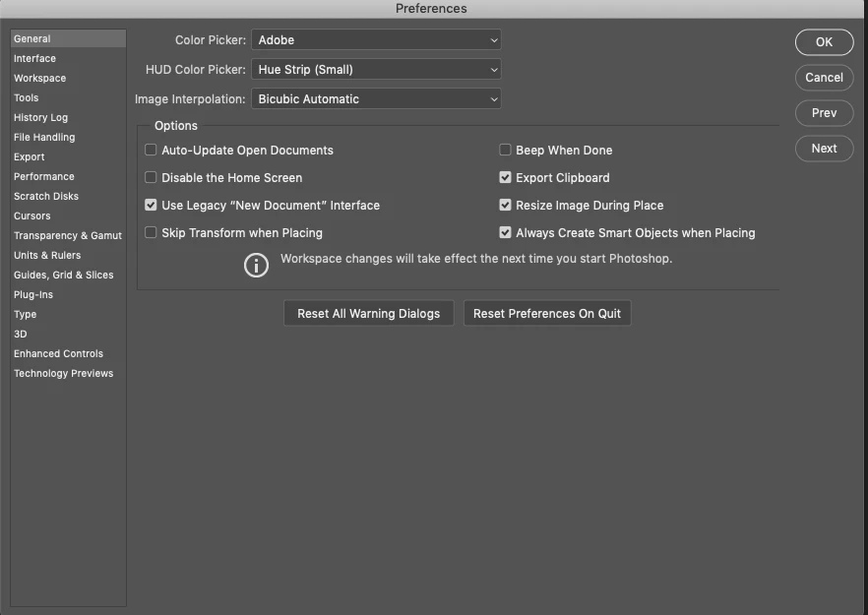This screenshot has height=615, width=868.
Task: Click the Next button
Action: point(825,149)
